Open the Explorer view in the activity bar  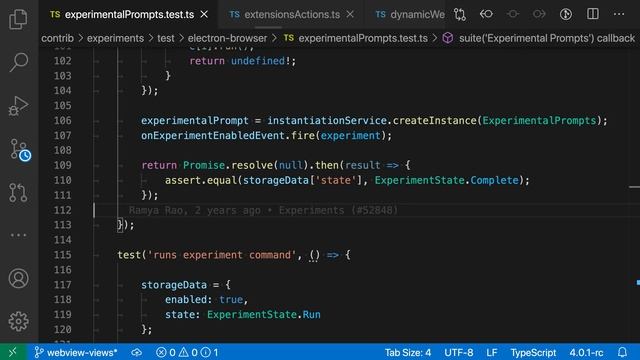pyautogui.click(x=18, y=19)
